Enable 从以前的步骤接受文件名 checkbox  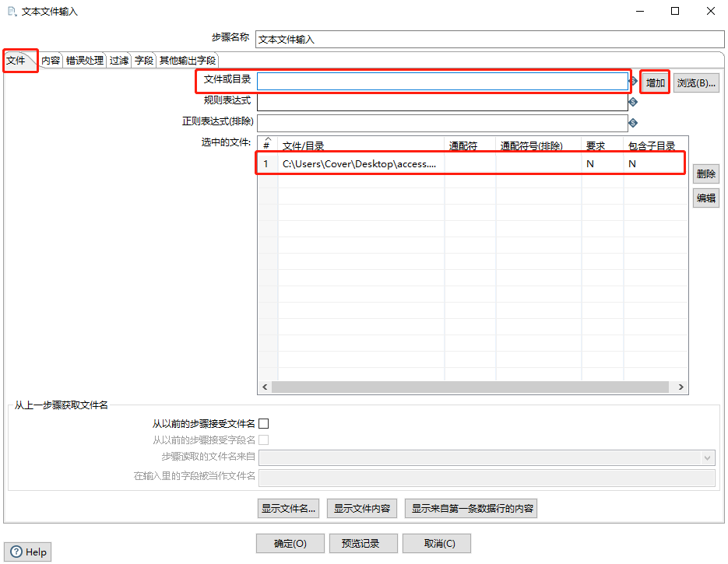tap(263, 424)
